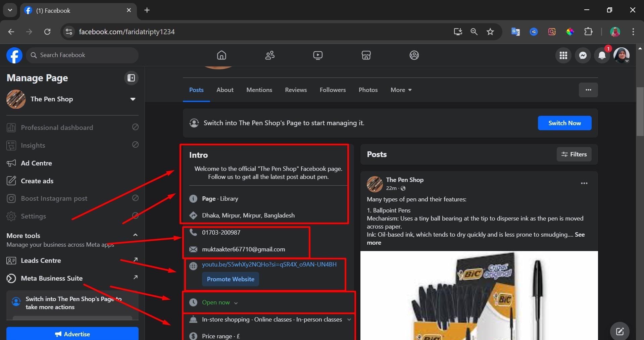The image size is (644, 340).
Task: Open the Menu grid icon
Action: [563, 55]
